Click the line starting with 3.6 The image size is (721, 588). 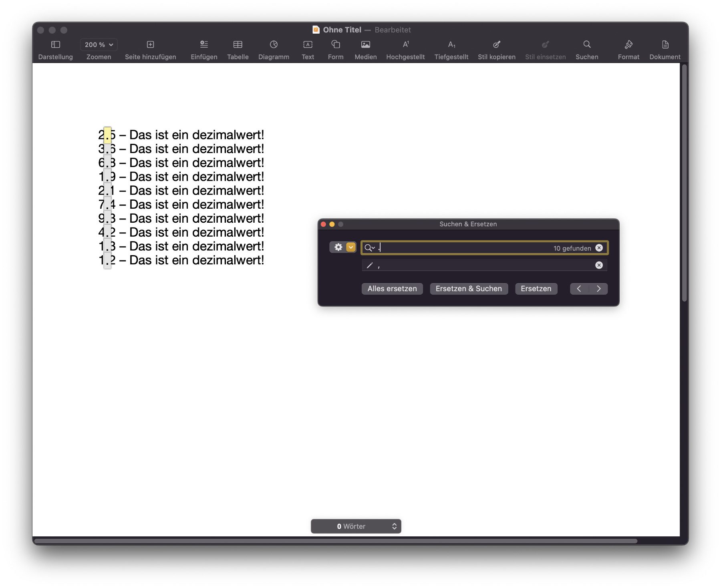click(181, 149)
